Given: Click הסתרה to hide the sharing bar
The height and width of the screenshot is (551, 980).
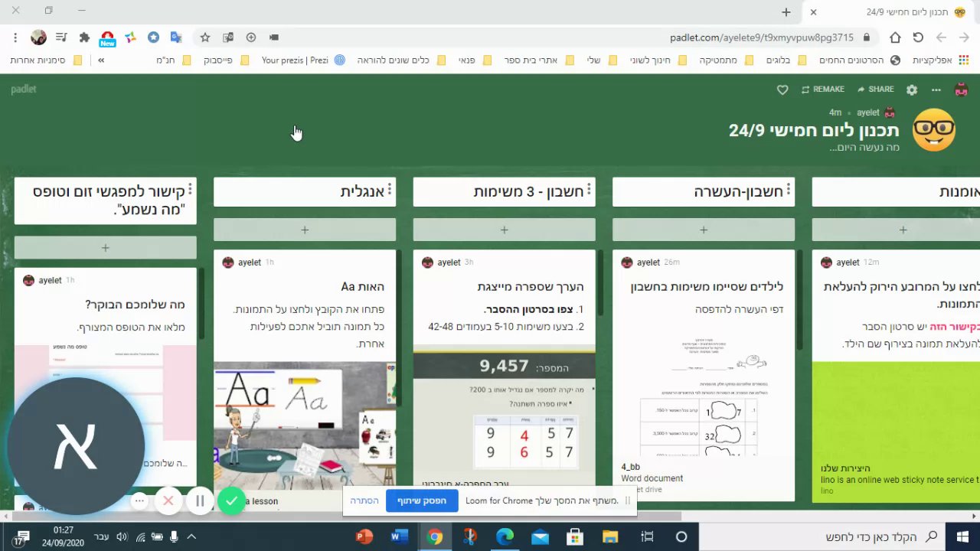Looking at the screenshot, I should pyautogui.click(x=364, y=500).
